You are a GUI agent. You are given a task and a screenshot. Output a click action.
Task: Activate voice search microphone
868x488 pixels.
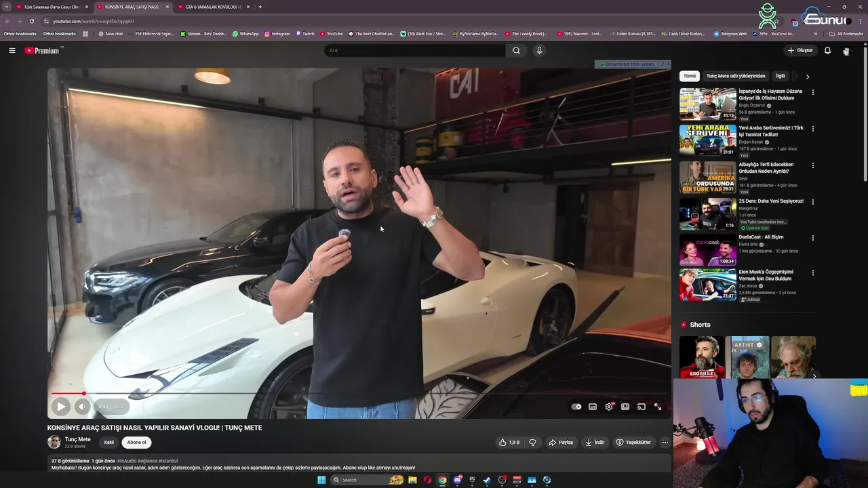[x=539, y=50]
